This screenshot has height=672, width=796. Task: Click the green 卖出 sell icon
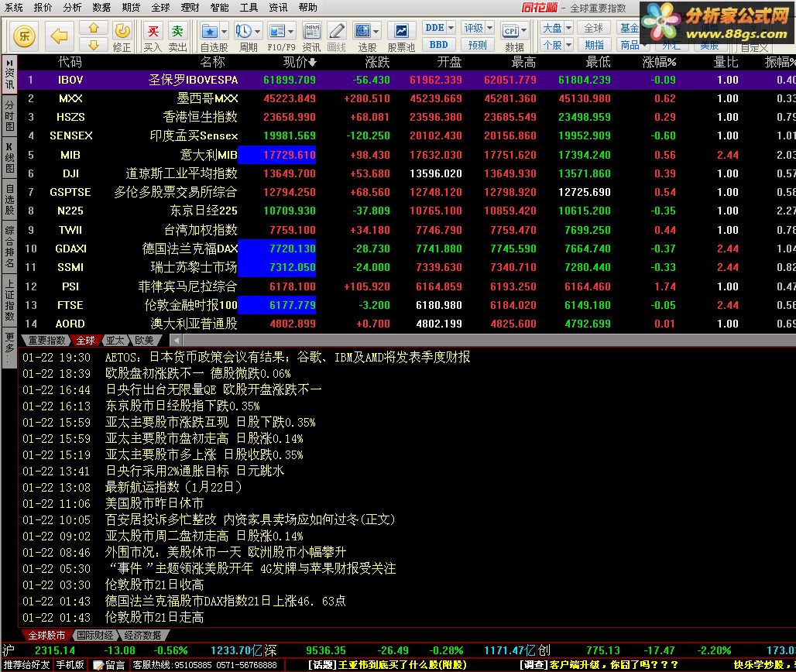(177, 31)
